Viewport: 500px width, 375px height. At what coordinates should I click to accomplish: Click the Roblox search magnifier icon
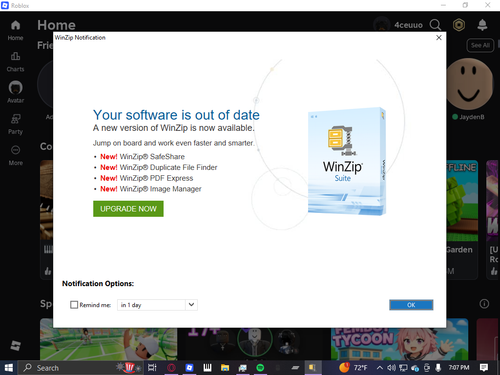click(435, 25)
